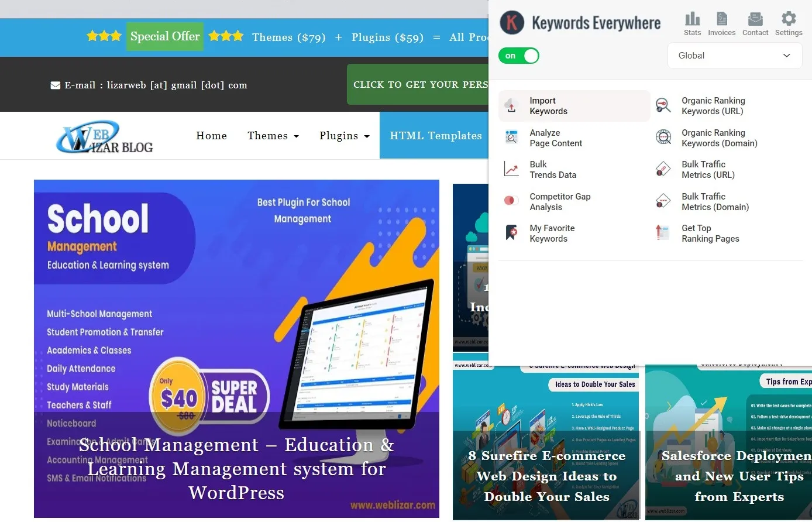Open the Contact envelope icon
The height and width of the screenshot is (522, 812).
tap(755, 19)
